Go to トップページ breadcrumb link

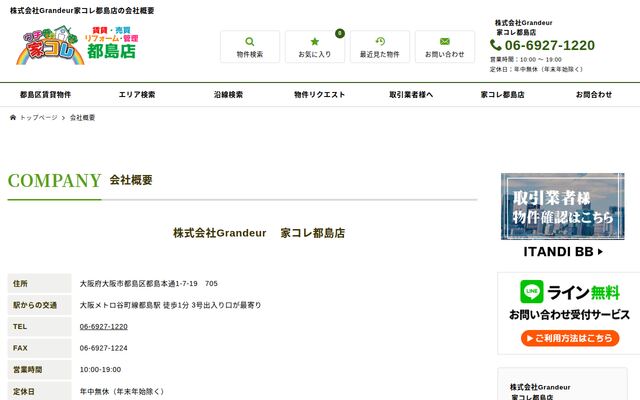(39, 118)
